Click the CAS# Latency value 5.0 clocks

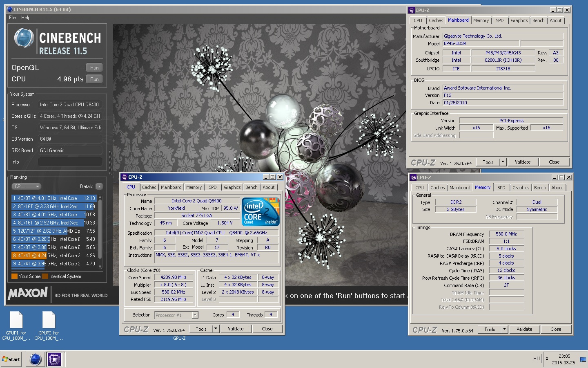point(506,249)
